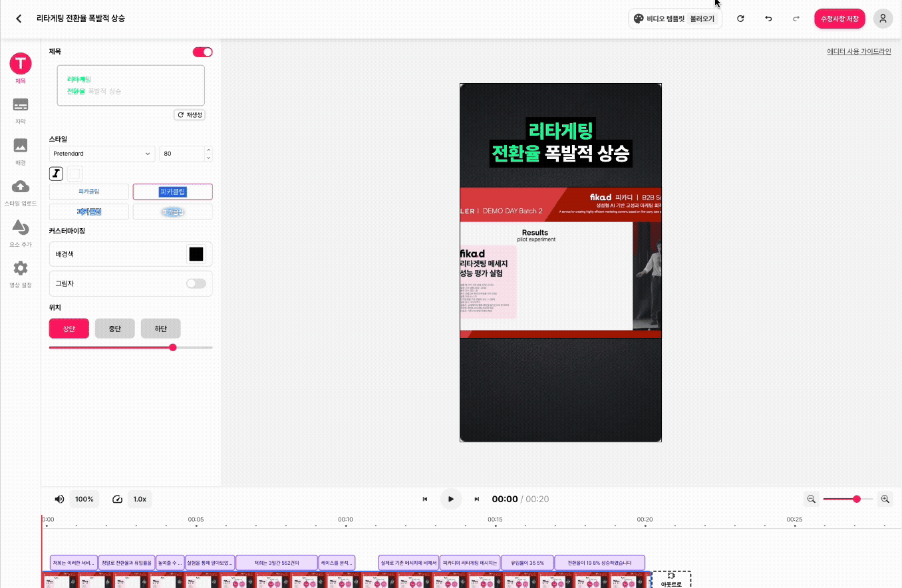Select the outlined text style box
The height and width of the screenshot is (588, 902).
tap(75, 174)
